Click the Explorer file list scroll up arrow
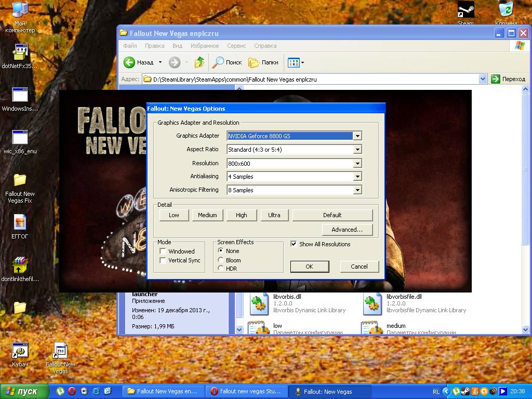The image size is (532, 399). click(525, 89)
